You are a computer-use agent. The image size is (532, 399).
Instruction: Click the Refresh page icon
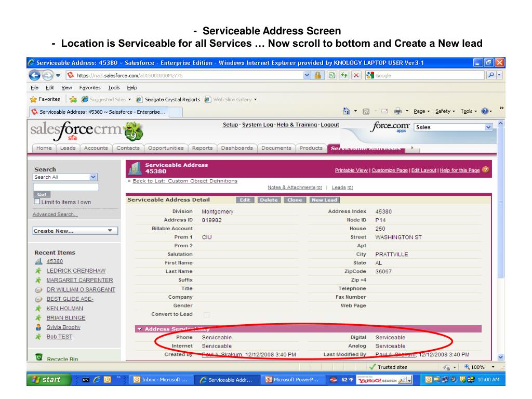click(344, 75)
